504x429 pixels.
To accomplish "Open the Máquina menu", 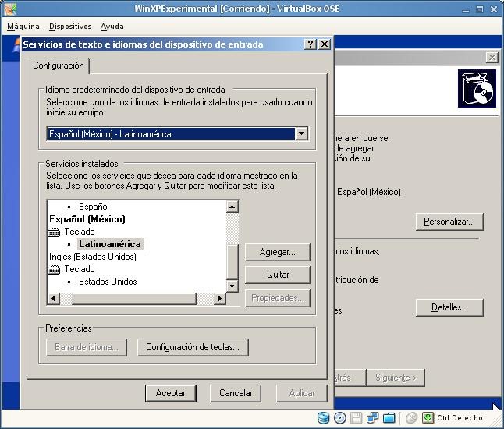I will pyautogui.click(x=23, y=27).
